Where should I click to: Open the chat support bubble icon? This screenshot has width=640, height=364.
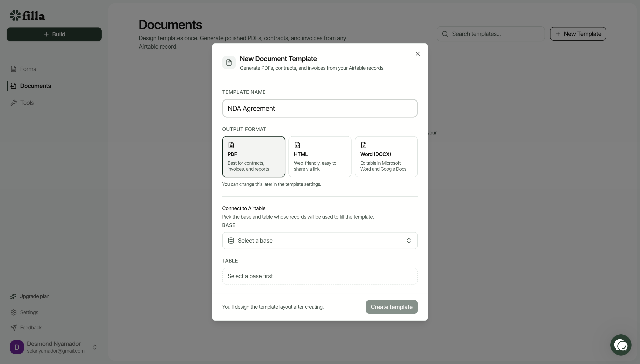[621, 345]
